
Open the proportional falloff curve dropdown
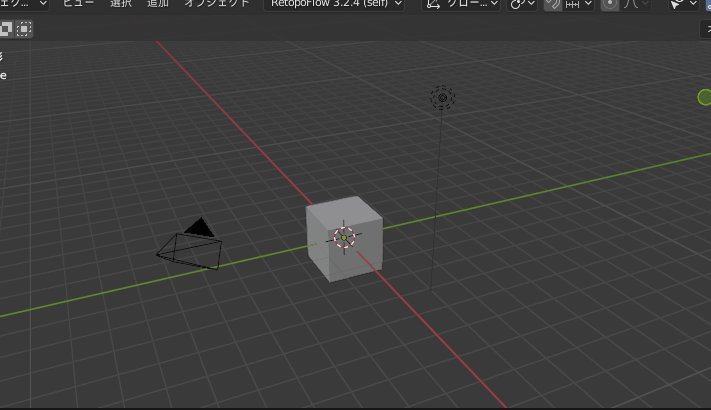pos(635,4)
